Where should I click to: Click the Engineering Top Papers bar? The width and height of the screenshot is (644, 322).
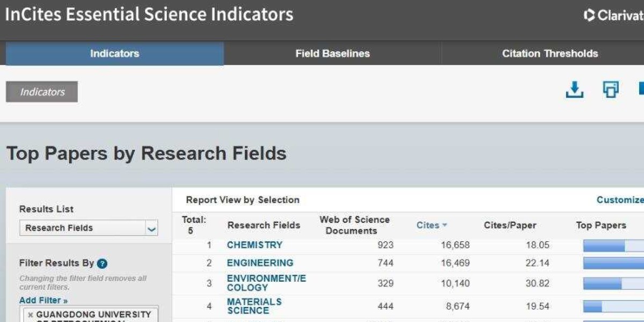point(613,263)
